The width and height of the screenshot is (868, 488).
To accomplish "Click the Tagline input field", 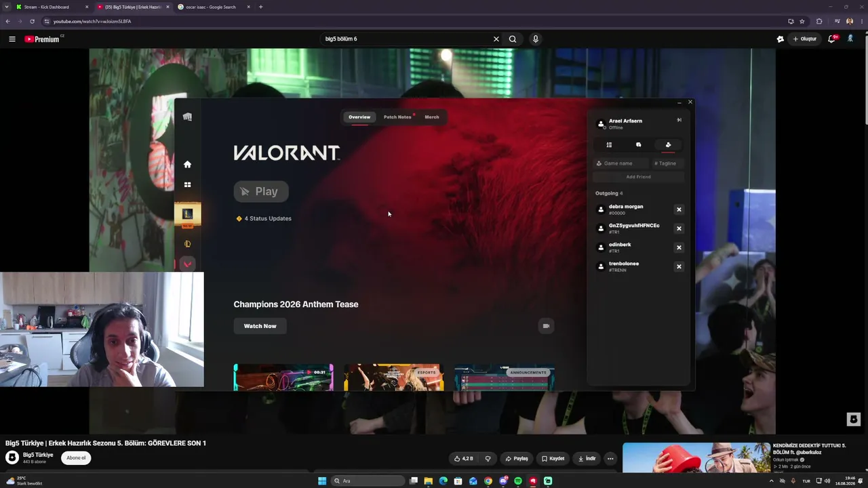I will click(x=668, y=163).
